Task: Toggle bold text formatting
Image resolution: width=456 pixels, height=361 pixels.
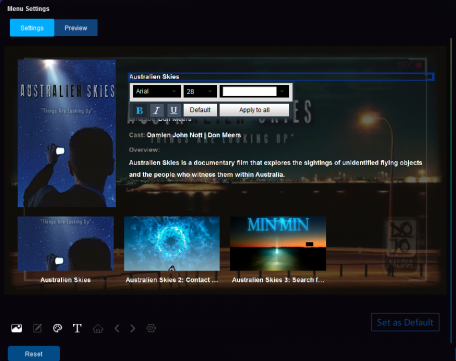Action: 140,110
